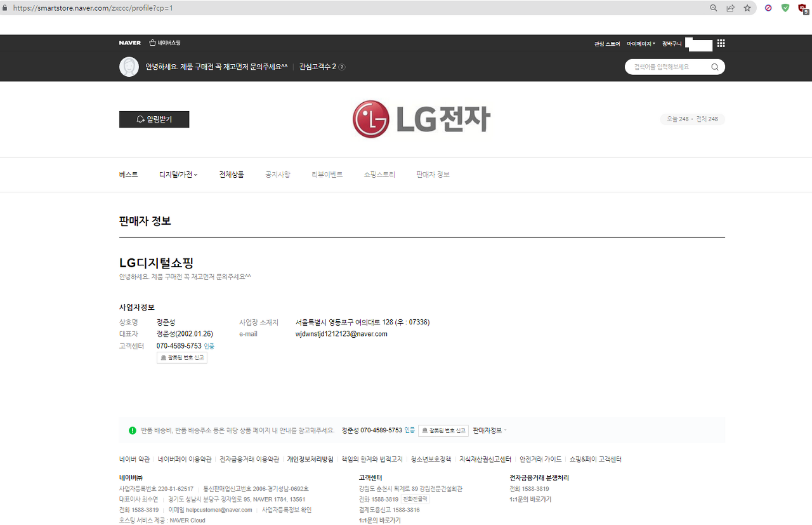This screenshot has height=525, width=812.
Task: Open the 판매자 정보 tab
Action: [433, 175]
